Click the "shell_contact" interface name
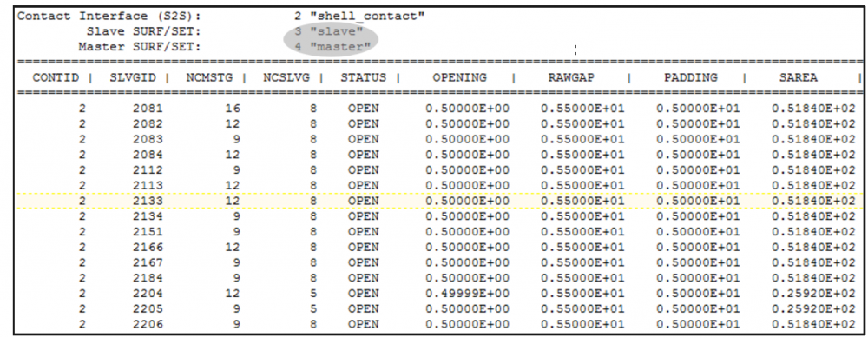 pyautogui.click(x=367, y=16)
